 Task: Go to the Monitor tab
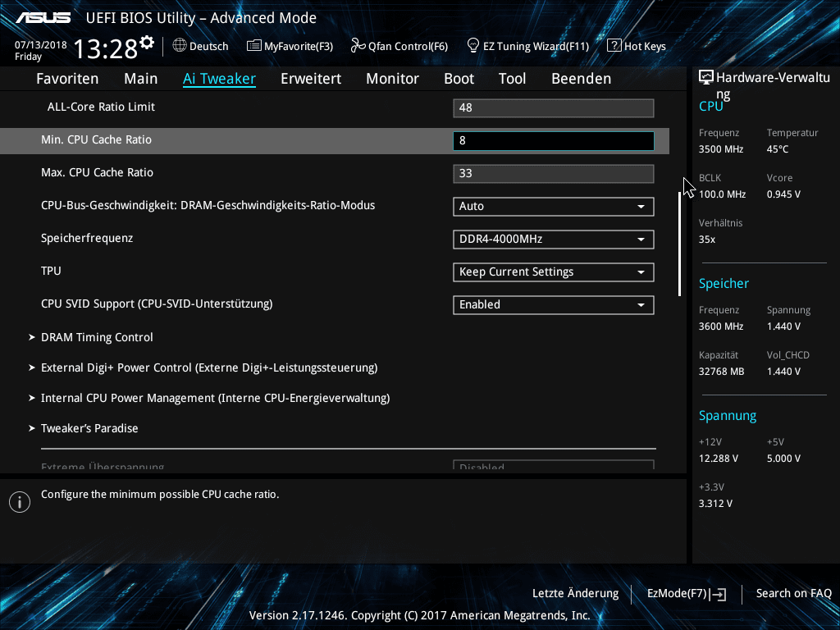click(x=393, y=79)
